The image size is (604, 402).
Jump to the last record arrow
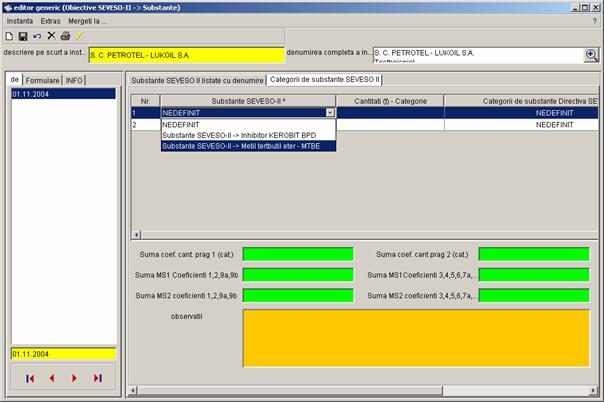point(98,378)
